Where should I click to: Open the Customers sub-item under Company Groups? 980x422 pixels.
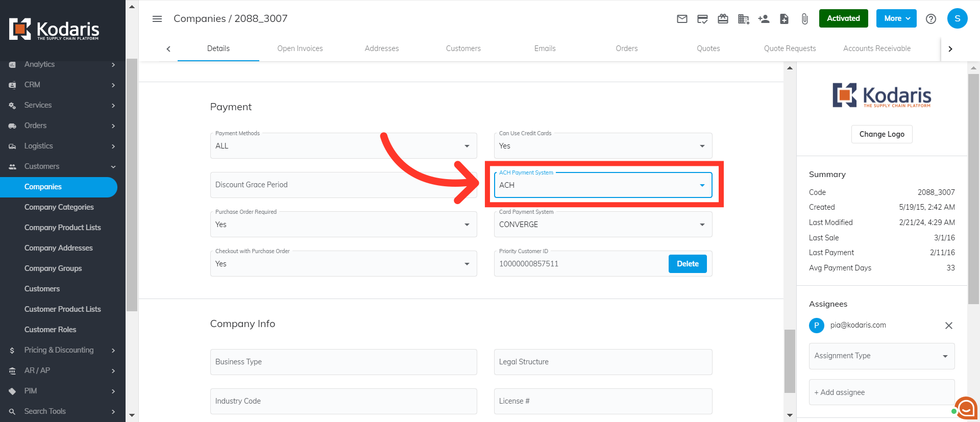pyautogui.click(x=42, y=289)
